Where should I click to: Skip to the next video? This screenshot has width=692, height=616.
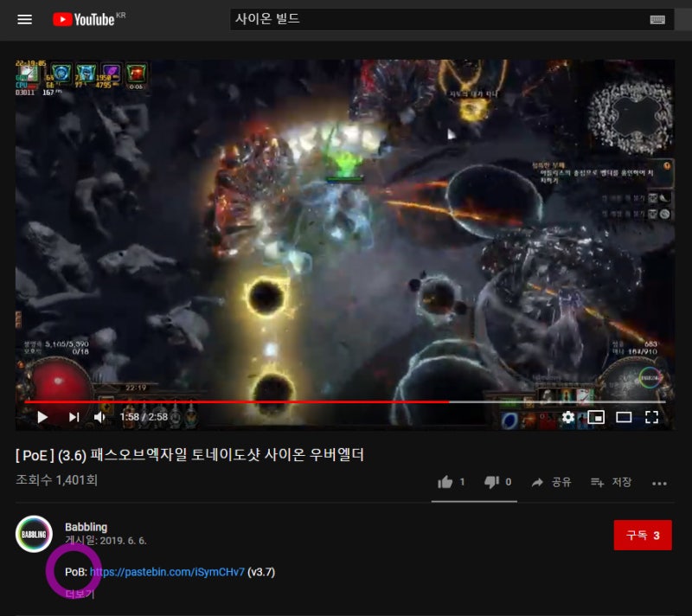74,417
